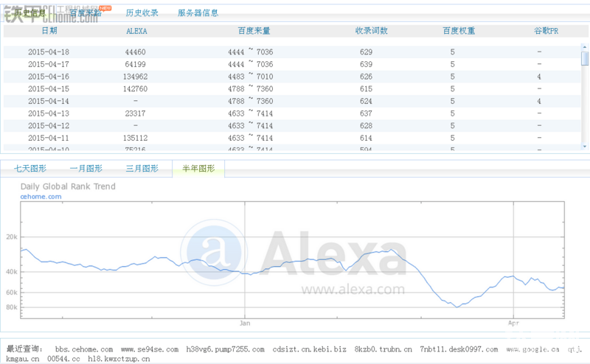Image resolution: width=590 pixels, height=364 pixels.
Task: Click the 收录词数 value 637
Action: click(x=366, y=113)
